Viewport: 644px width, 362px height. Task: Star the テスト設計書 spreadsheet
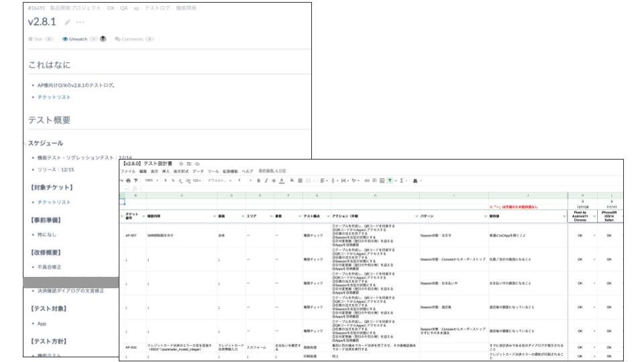click(181, 164)
